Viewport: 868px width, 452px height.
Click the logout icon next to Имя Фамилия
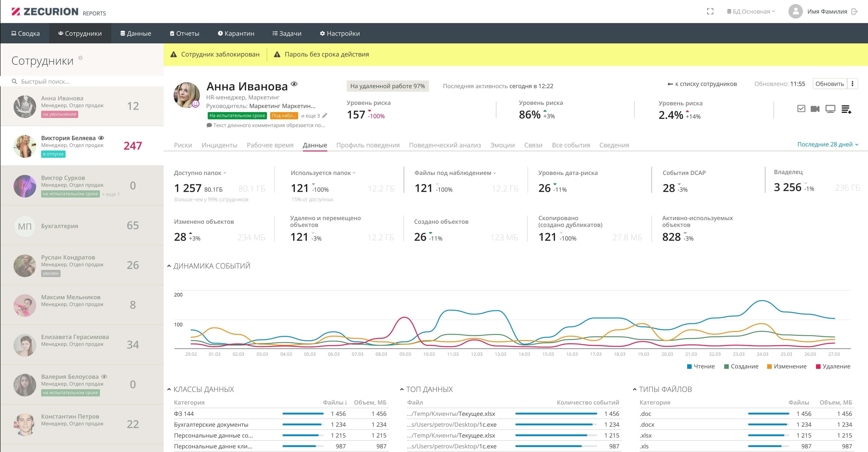[854, 12]
